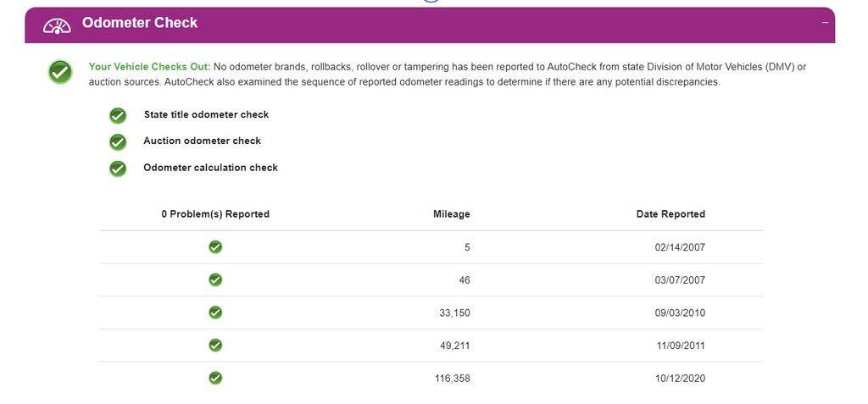Click the date 03/07/2007
868x404 pixels.
680,280
